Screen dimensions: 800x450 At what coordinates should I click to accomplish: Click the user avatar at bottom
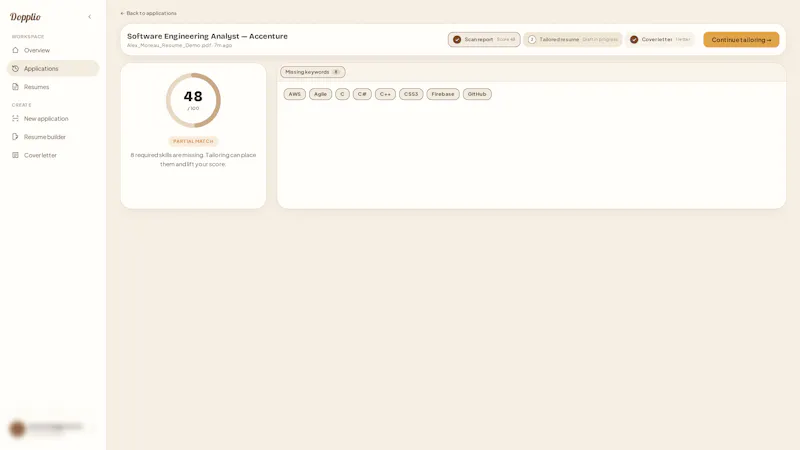[x=17, y=429]
